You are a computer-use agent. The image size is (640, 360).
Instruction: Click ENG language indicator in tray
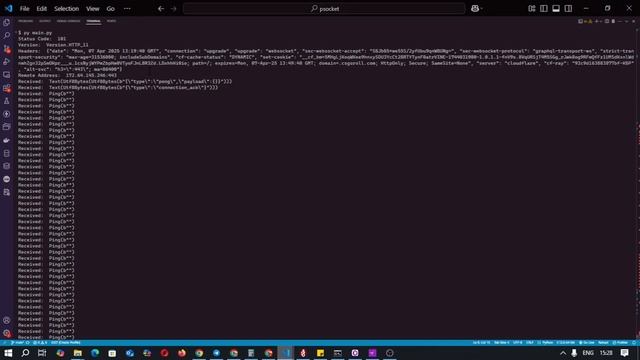point(588,353)
